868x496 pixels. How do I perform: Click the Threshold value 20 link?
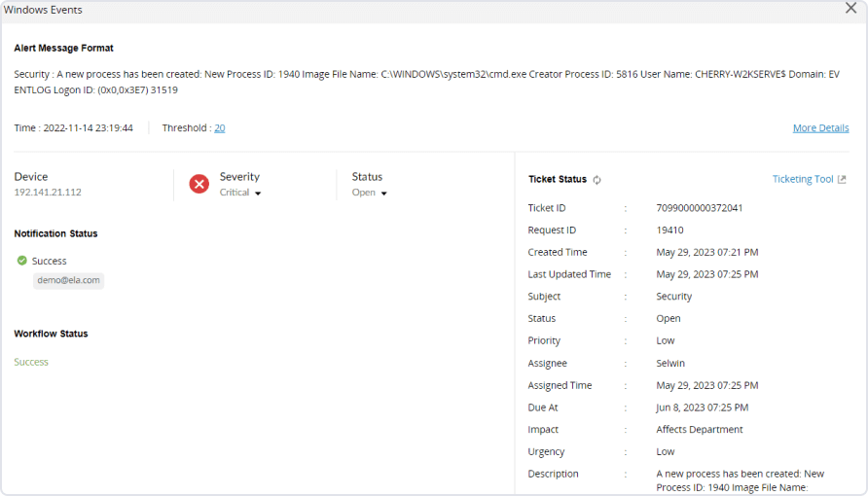pyautogui.click(x=220, y=127)
